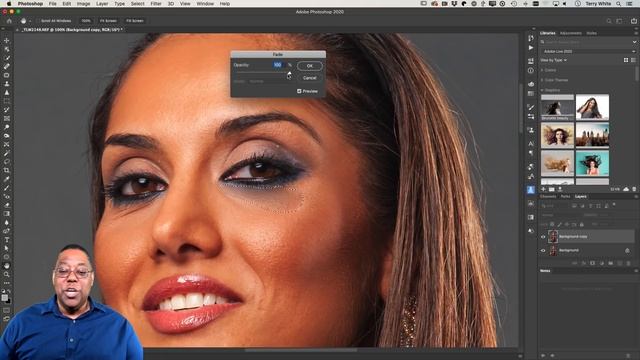
Task: Click OK in Fade dialog
Action: tap(309, 66)
